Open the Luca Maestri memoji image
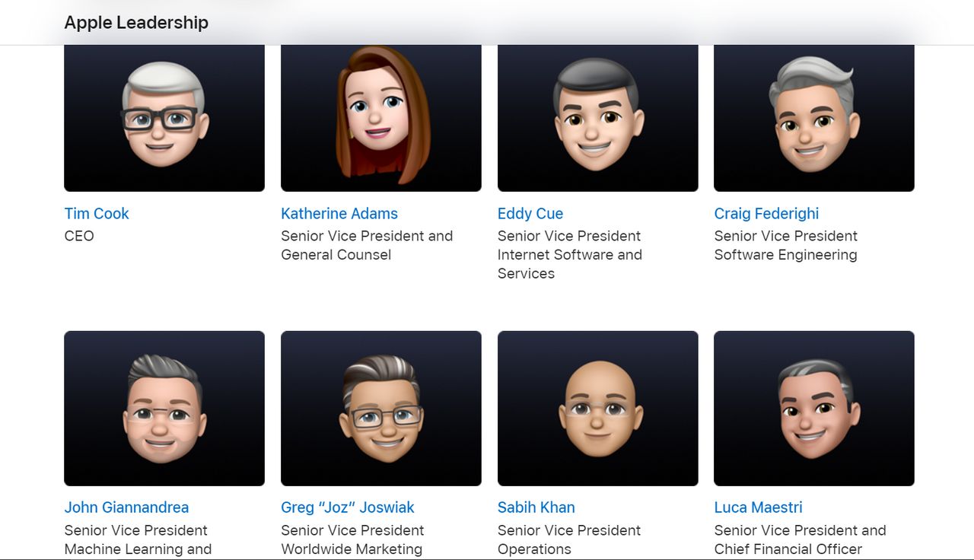Screen dimensions: 974x560 pos(813,408)
